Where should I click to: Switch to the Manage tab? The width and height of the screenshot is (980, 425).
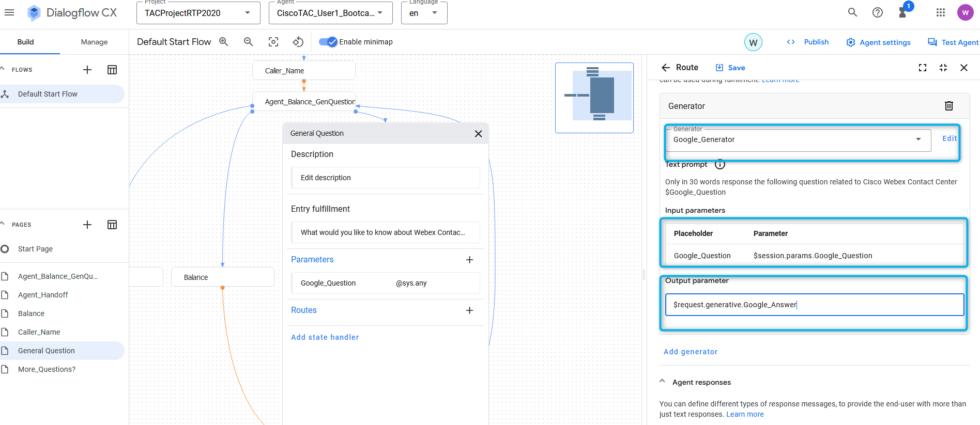(94, 42)
